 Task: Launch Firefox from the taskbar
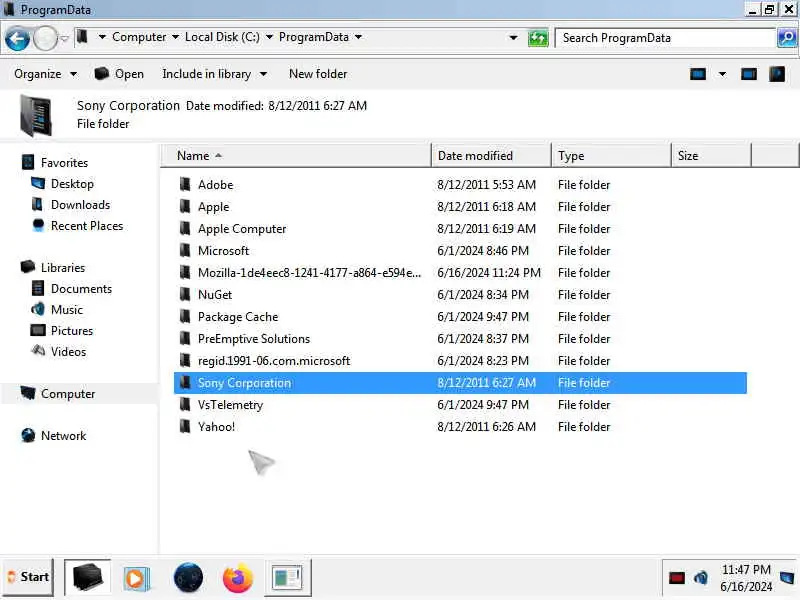pyautogui.click(x=238, y=578)
